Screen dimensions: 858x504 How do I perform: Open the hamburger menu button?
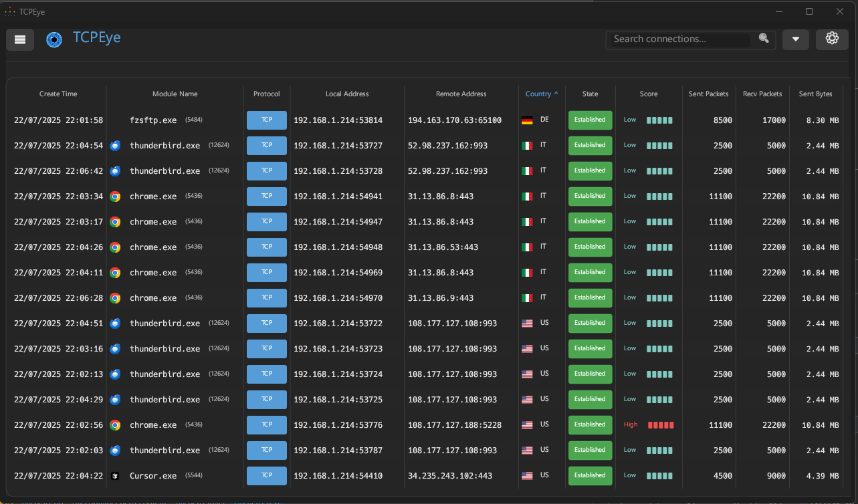tap(20, 39)
